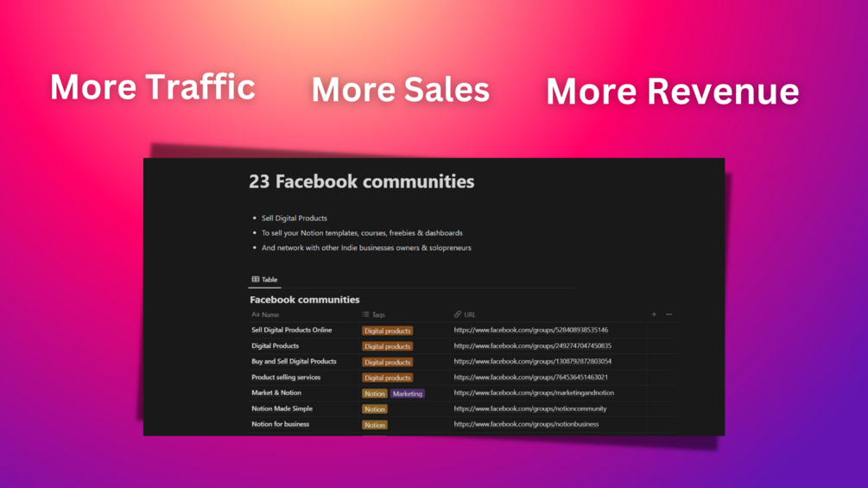Click the Sell Digital Products bullet text
This screenshot has height=488, width=868.
pos(294,218)
